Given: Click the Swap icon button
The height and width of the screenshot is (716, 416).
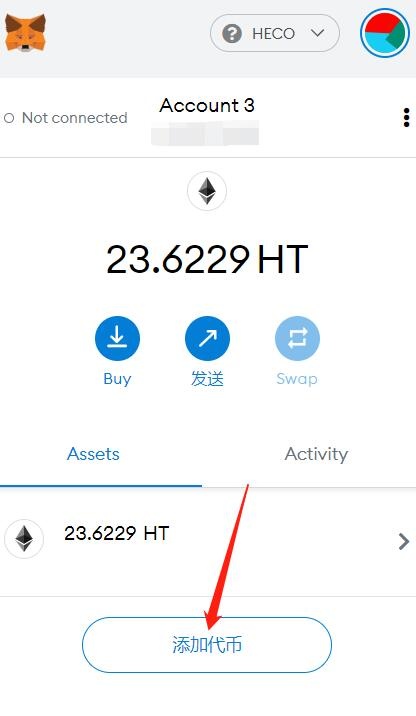Looking at the screenshot, I should point(297,338).
